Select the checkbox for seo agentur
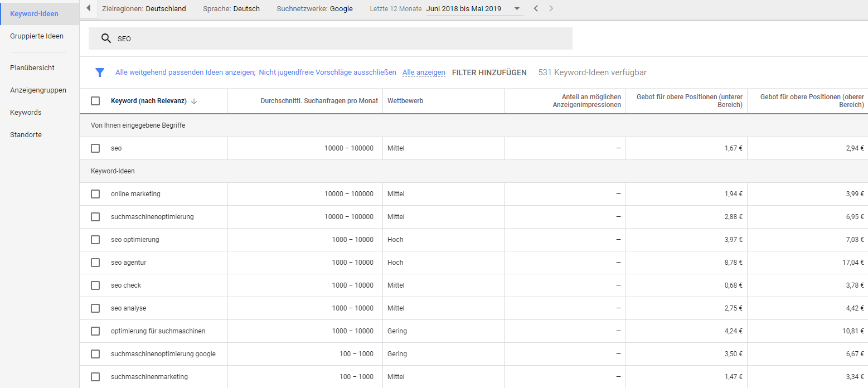This screenshot has height=388, width=868. (x=95, y=263)
